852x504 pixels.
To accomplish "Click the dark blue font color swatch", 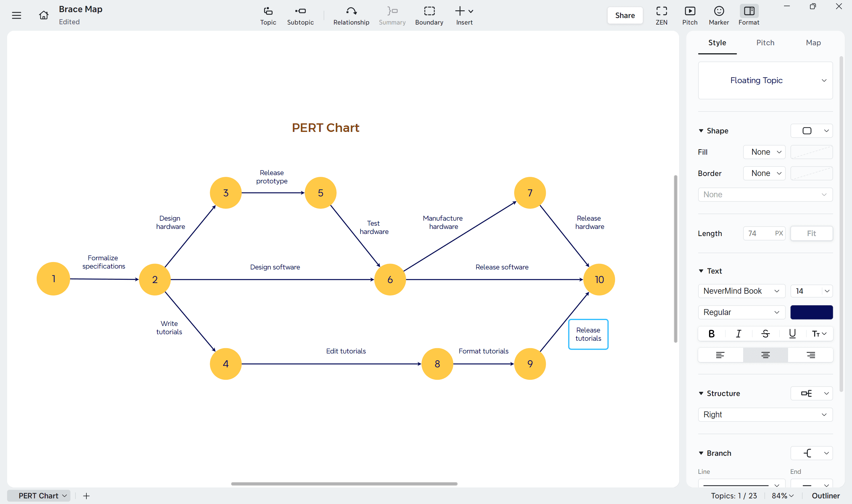I will tap(811, 312).
